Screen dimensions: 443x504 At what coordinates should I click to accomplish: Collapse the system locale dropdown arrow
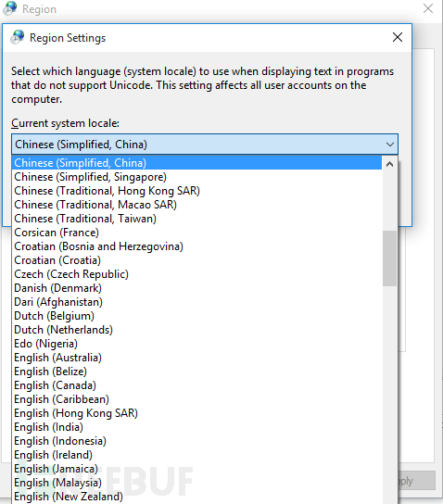(x=390, y=145)
